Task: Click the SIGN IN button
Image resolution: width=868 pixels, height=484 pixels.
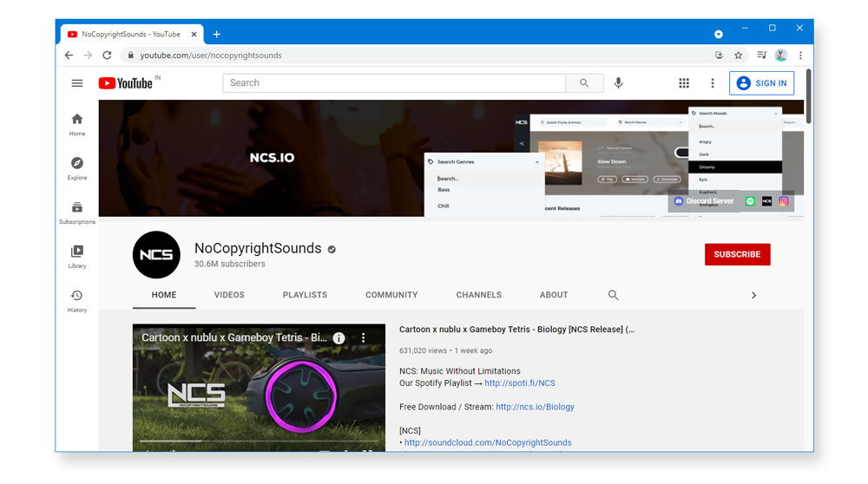Action: [762, 83]
